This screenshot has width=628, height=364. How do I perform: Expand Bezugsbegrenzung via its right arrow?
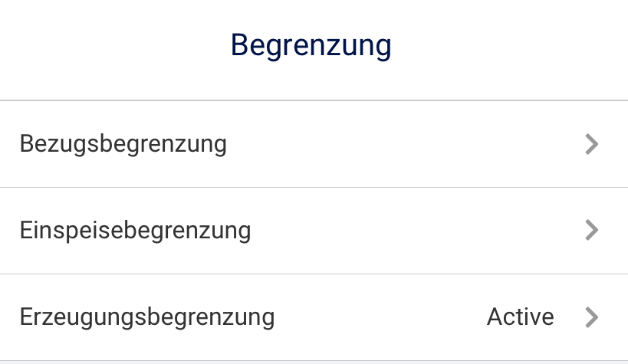(x=590, y=144)
